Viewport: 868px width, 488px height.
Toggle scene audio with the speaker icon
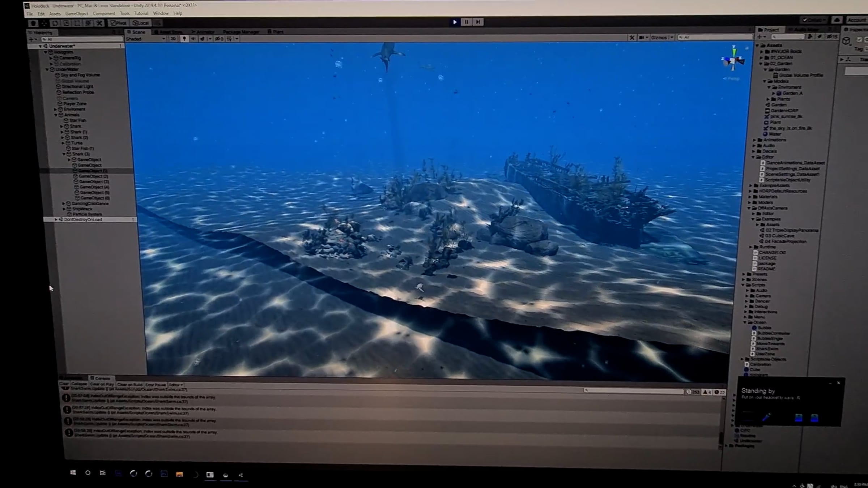click(193, 39)
